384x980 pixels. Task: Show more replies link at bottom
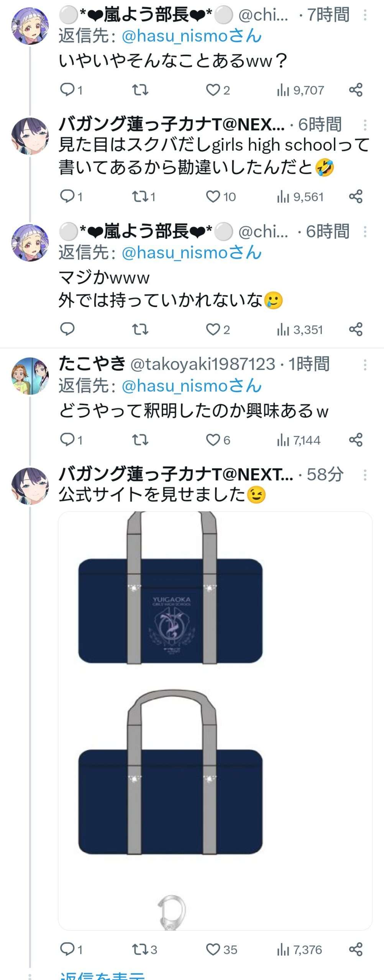click(103, 975)
